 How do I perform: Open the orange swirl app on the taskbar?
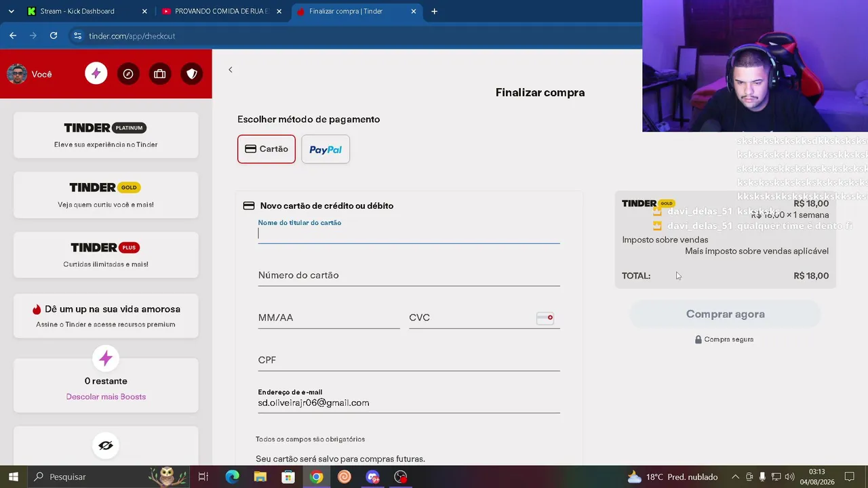[x=344, y=477]
